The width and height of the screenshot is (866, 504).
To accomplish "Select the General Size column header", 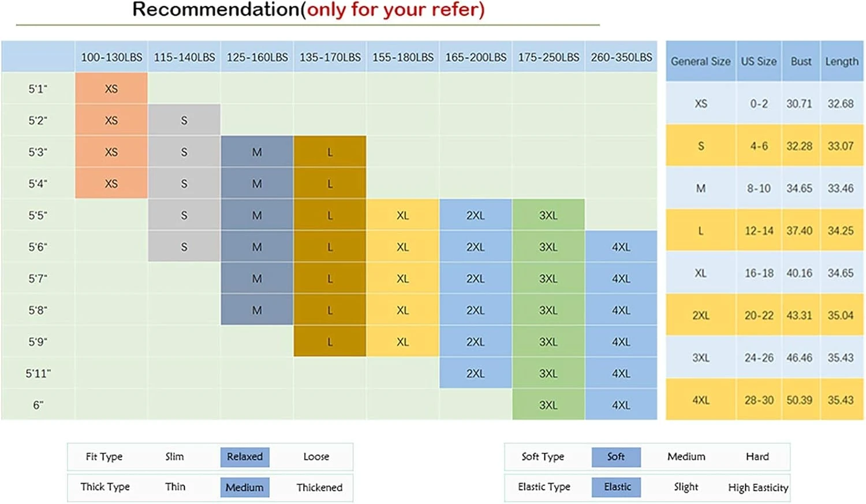I will point(700,61).
